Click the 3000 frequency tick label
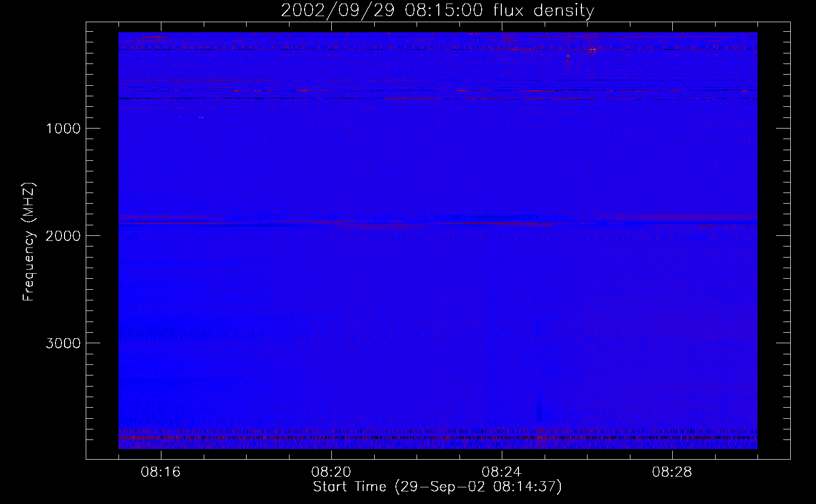Viewport: 816px width, 504px height. [64, 343]
